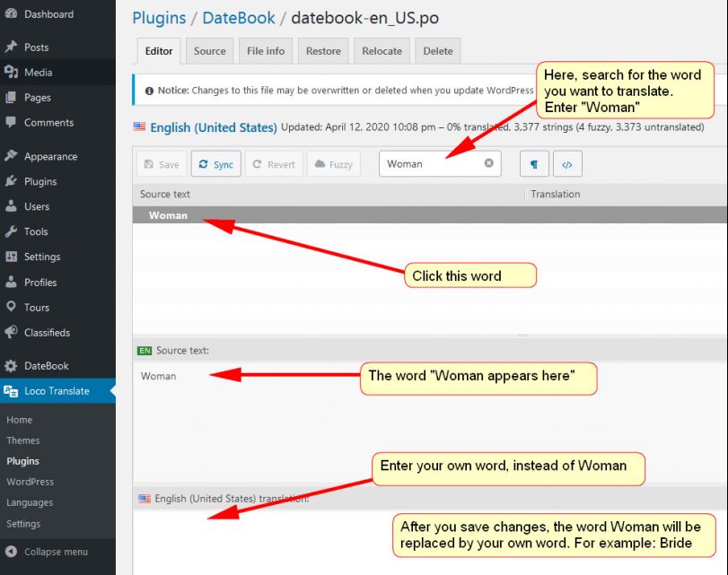Click the Pages icon in sidebar
Viewport: 728px width, 575px height.
11,98
